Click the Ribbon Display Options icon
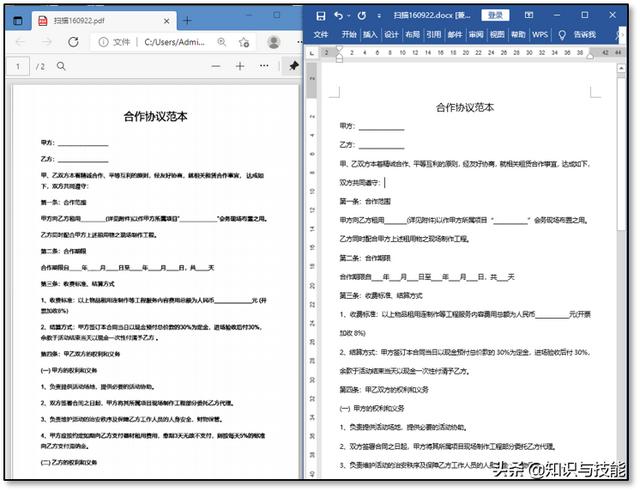This screenshot has width=640, height=492. coord(529,15)
